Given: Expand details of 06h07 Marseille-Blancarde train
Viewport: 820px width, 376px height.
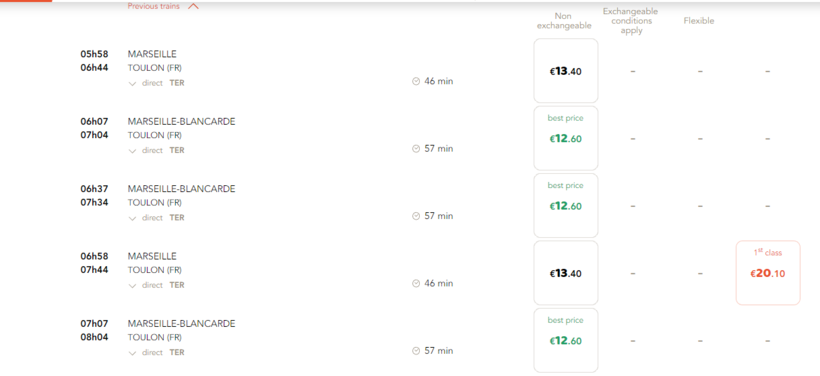Looking at the screenshot, I should (132, 151).
